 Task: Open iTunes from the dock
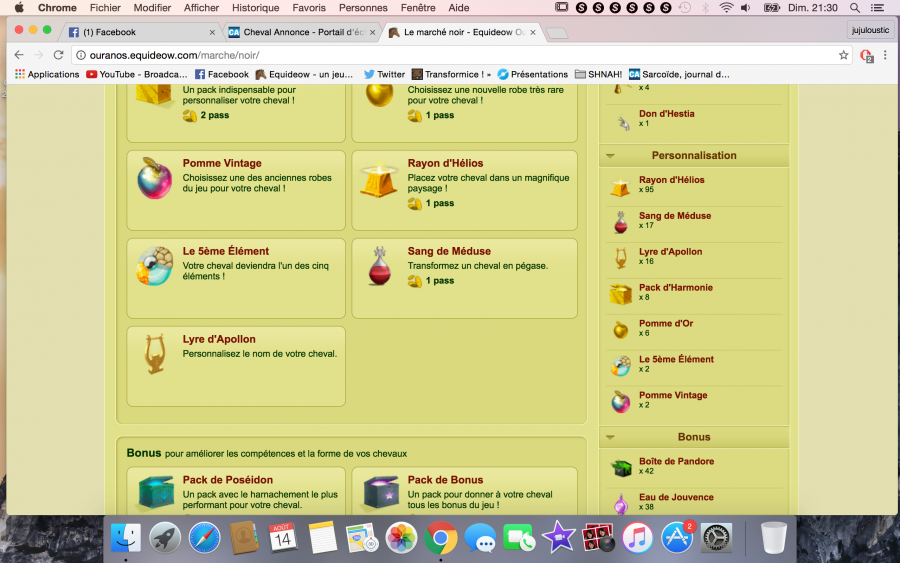point(637,538)
